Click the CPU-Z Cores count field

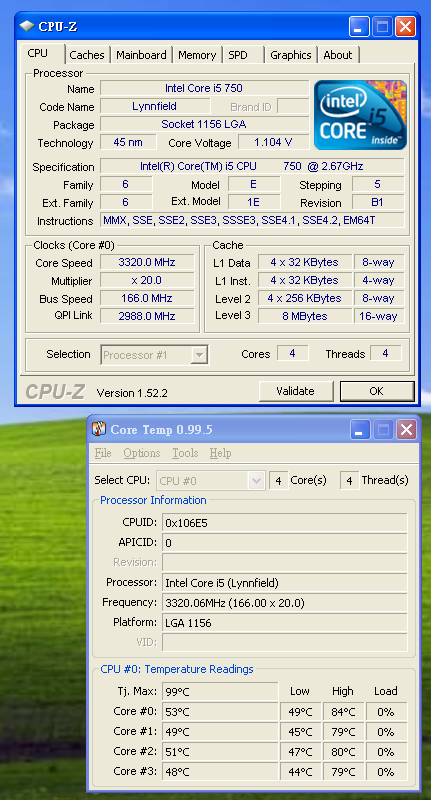[x=293, y=353]
